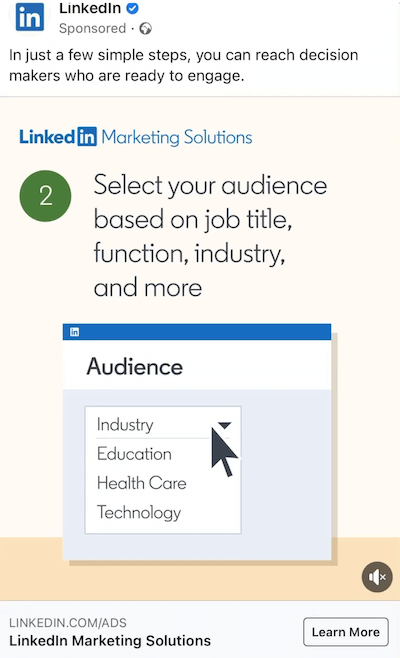Click the green step 2 circle

[45, 196]
